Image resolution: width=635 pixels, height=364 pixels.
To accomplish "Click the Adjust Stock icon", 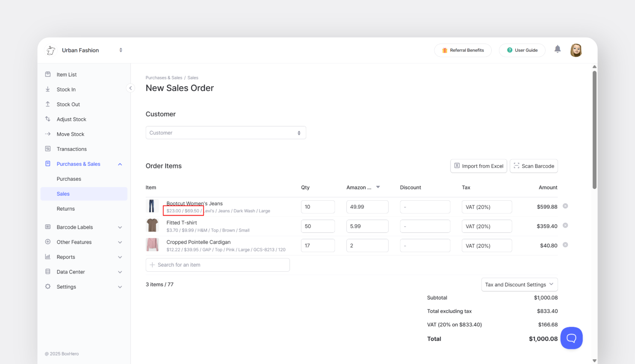I will point(47,119).
